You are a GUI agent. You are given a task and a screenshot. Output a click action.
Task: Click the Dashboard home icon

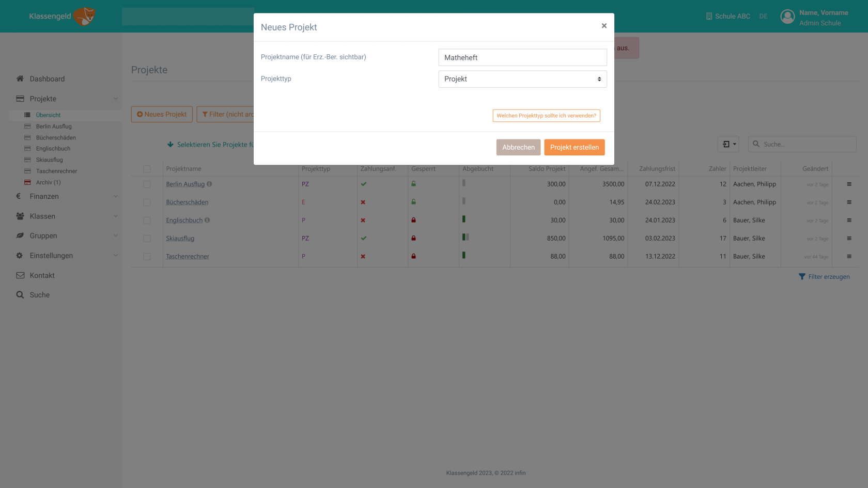click(20, 78)
